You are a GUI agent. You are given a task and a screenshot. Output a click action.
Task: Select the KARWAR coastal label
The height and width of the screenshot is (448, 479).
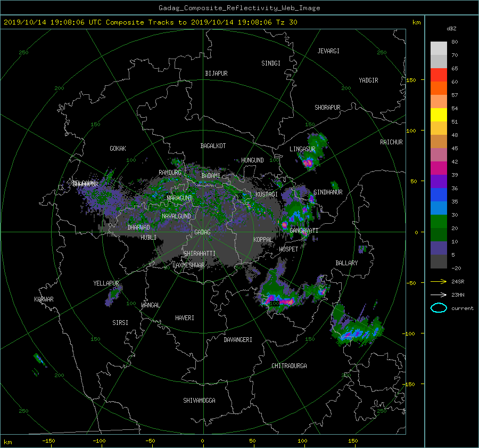coord(44,299)
